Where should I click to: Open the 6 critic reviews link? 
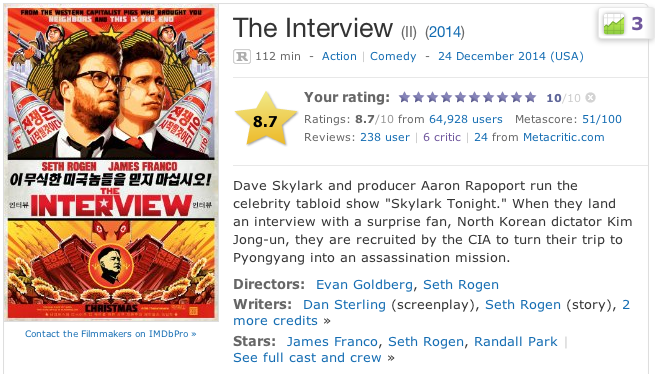coord(442,137)
